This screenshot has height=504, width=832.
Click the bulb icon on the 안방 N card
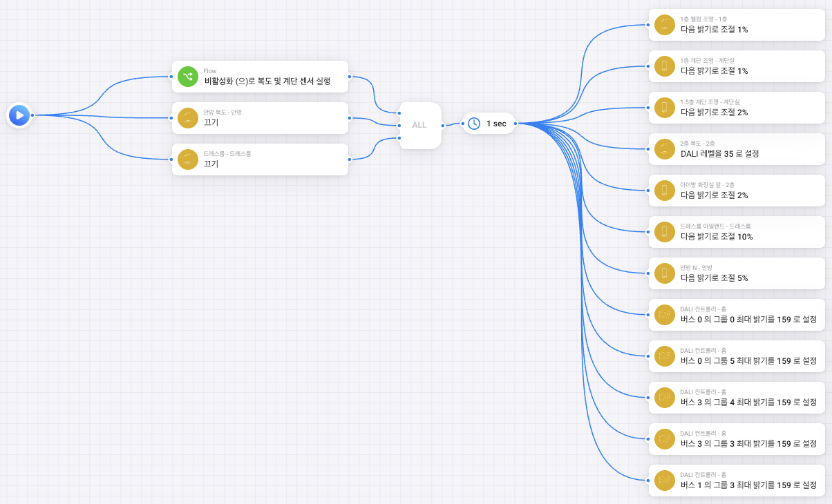(x=664, y=273)
